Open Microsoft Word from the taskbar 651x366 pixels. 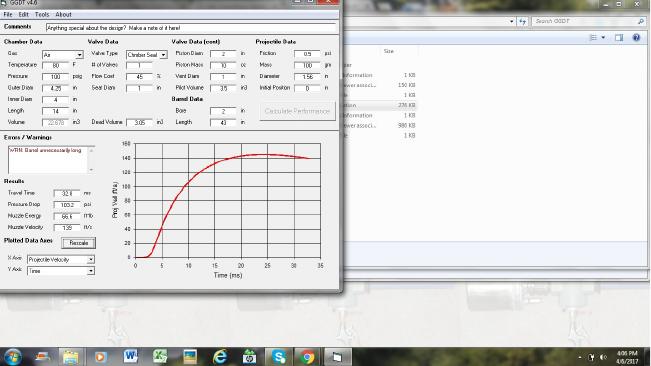click(x=130, y=356)
